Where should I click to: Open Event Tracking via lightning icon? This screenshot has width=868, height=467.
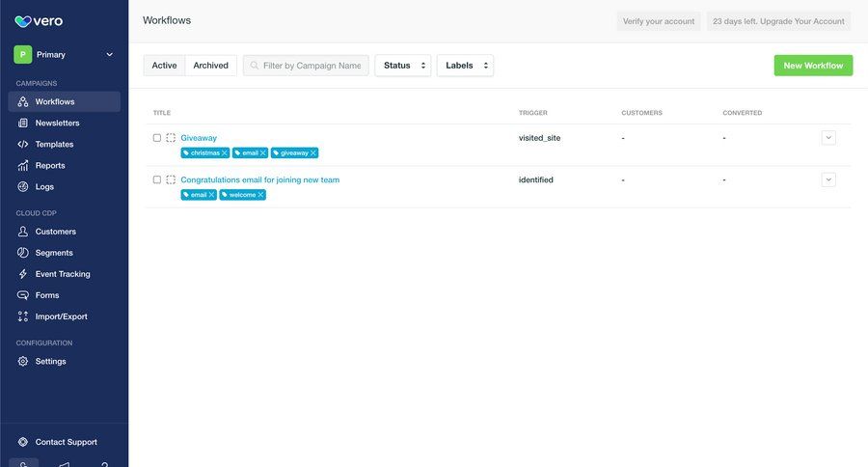[23, 274]
